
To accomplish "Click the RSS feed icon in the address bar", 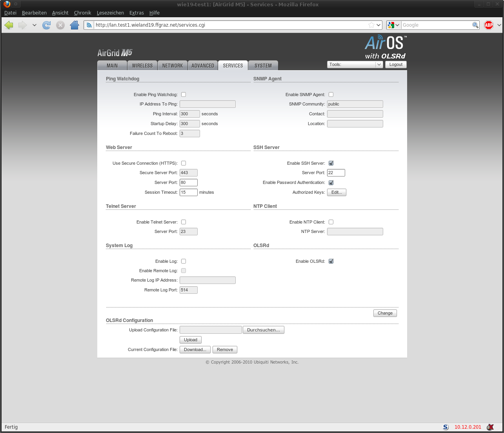I will (89, 25).
